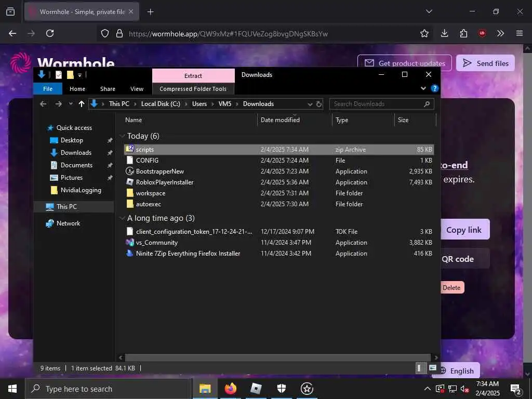Select the Wormhole browser tab
Viewport: 532px width, 399px height.
coord(82,12)
